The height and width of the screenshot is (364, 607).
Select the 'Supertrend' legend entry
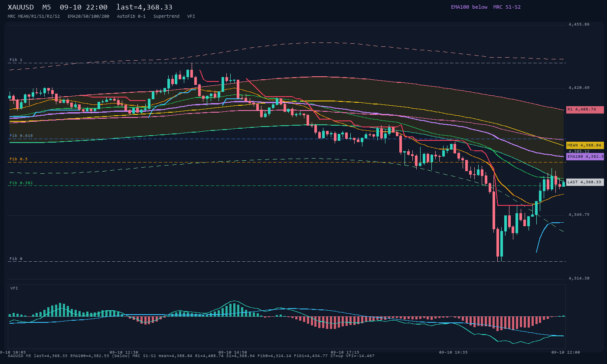[166, 16]
